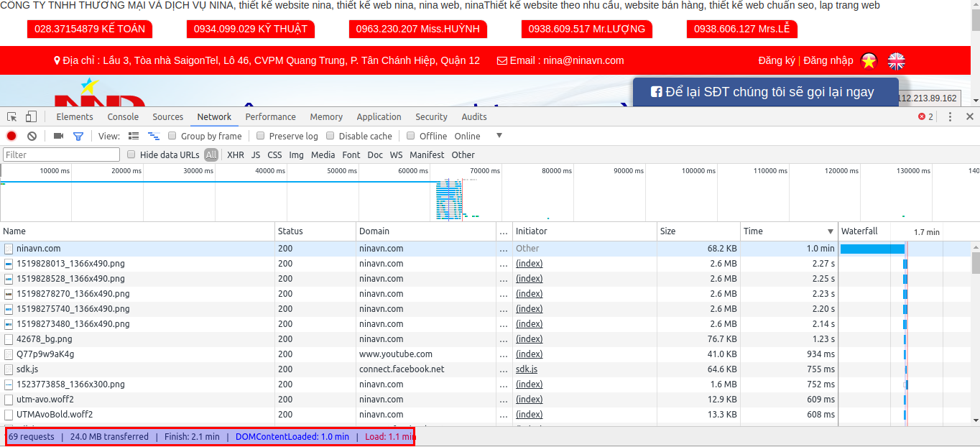Sort requests by the Size column

click(699, 231)
